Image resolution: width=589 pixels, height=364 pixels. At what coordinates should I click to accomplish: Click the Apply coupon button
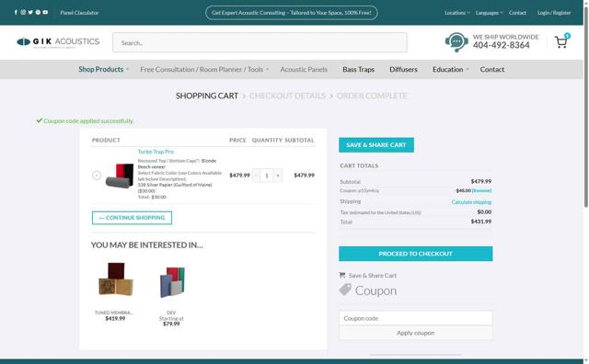point(415,333)
